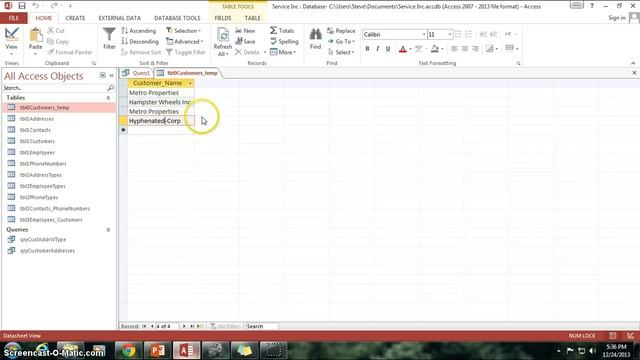Click Sign in
Viewport: 640px width, 360px height.
click(616, 18)
